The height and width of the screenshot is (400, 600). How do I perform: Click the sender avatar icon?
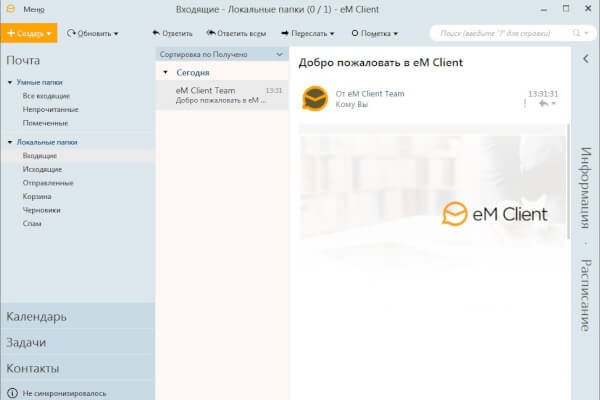tap(315, 98)
